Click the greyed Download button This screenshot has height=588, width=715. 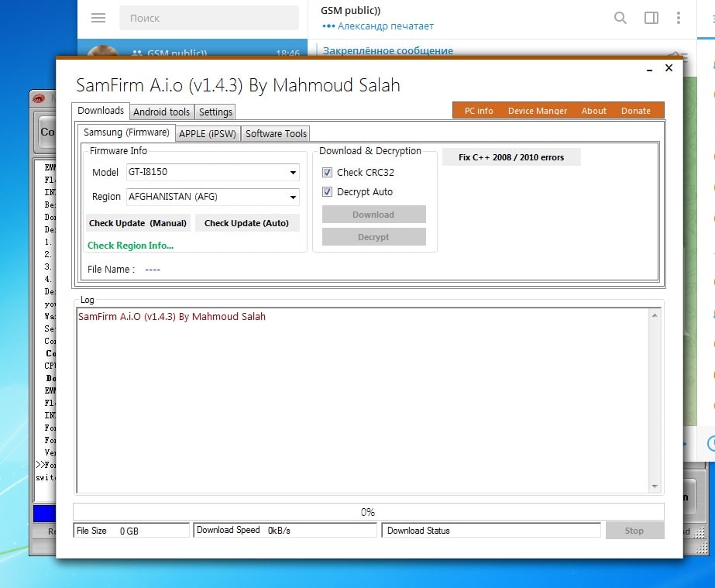point(373,215)
